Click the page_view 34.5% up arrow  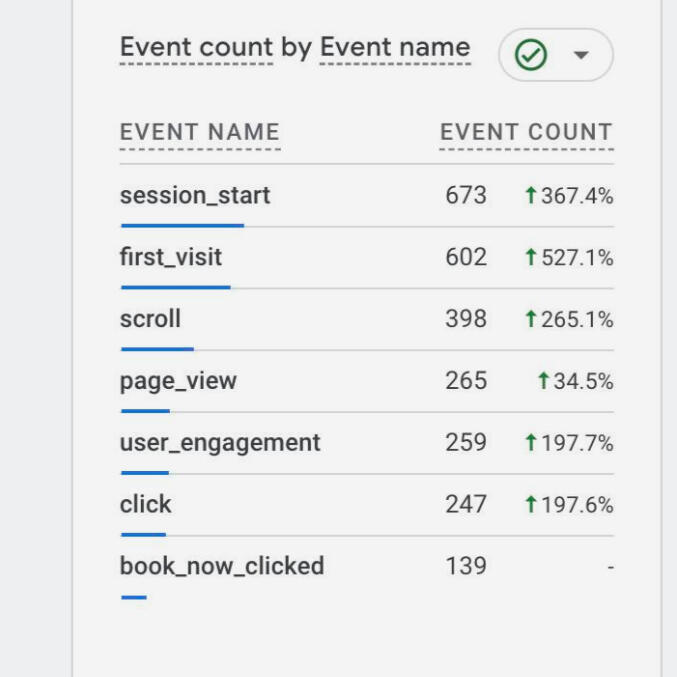point(543,382)
